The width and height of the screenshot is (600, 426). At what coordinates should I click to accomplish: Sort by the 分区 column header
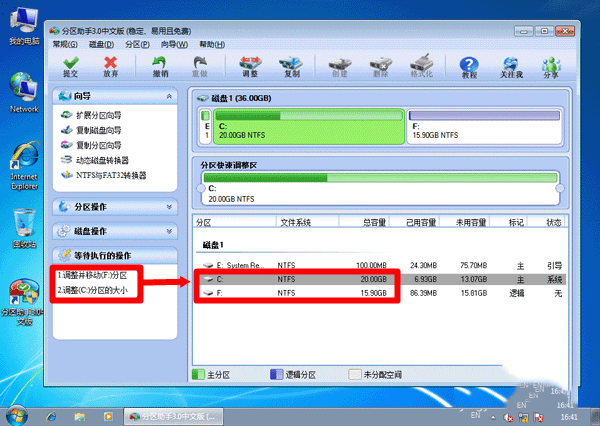(234, 222)
